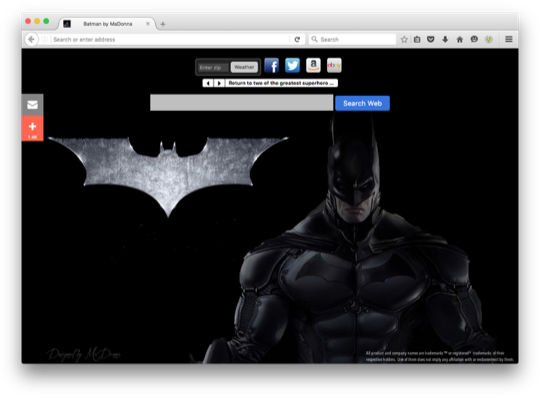Focus the Enter zip input field
The image size is (540, 398).
(213, 67)
